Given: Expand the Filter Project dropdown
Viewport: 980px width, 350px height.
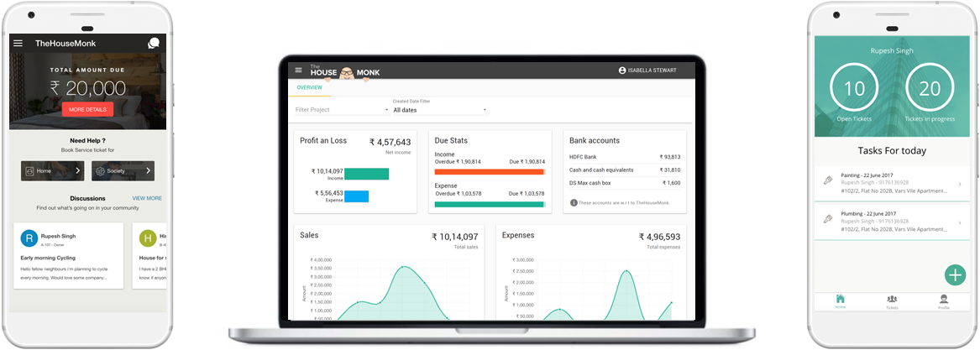Looking at the screenshot, I should [386, 110].
